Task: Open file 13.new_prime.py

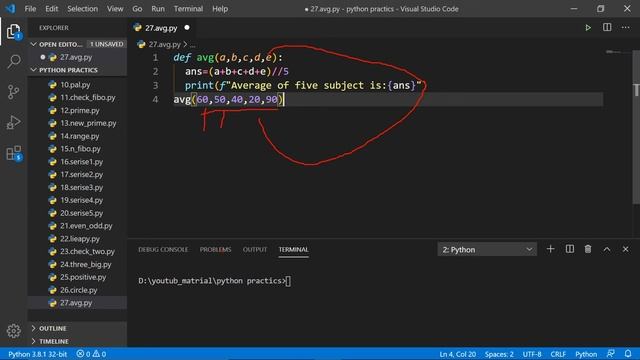Action: [77, 123]
